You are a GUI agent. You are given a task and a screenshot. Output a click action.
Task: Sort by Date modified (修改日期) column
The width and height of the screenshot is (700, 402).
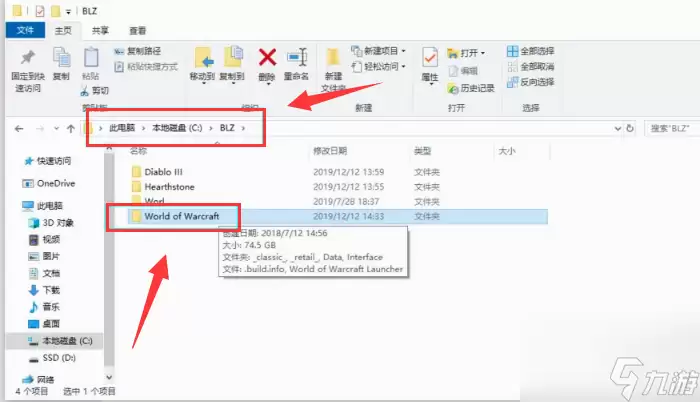[330, 151]
